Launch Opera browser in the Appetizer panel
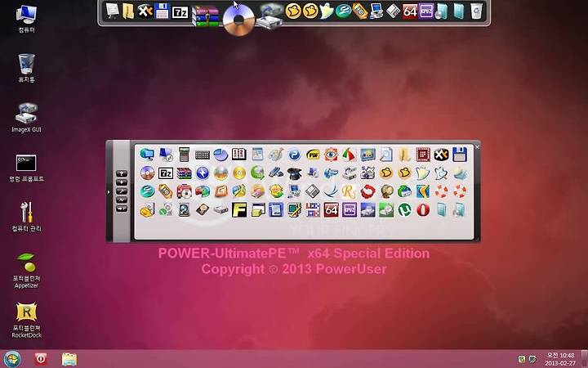The height and width of the screenshot is (368, 588). [x=423, y=210]
